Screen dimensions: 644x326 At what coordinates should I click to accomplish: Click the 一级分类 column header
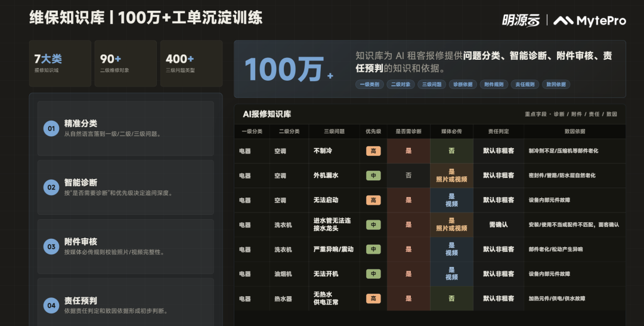pos(252,131)
